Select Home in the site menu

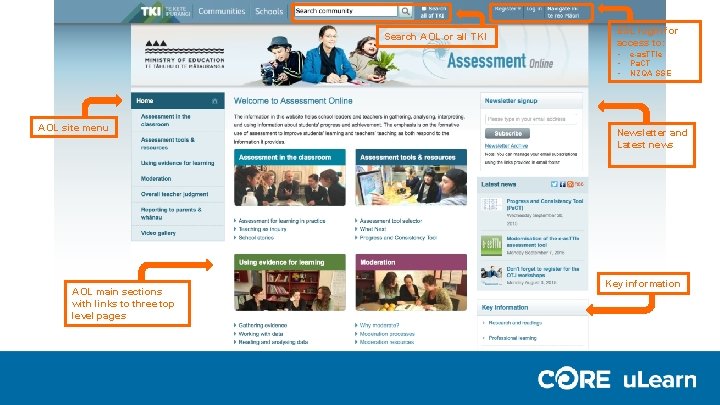[178, 101]
